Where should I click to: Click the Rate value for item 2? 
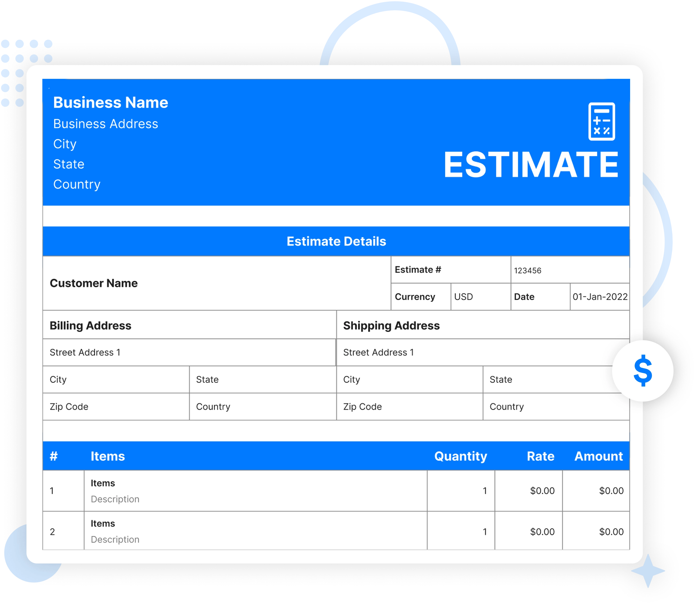(x=543, y=531)
